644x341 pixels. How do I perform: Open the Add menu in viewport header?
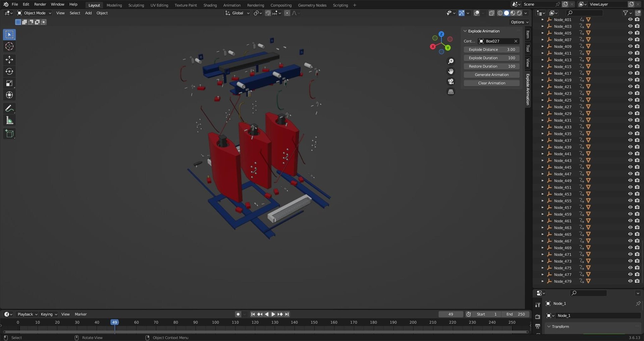click(x=88, y=13)
